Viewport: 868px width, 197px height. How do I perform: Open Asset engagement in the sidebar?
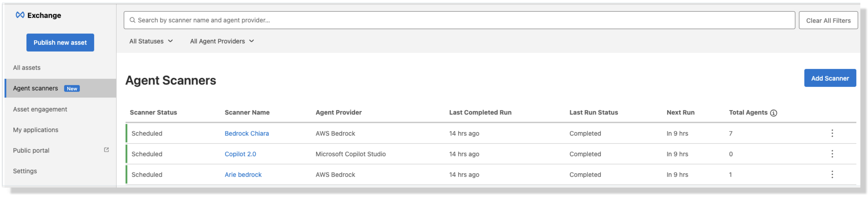(x=40, y=109)
